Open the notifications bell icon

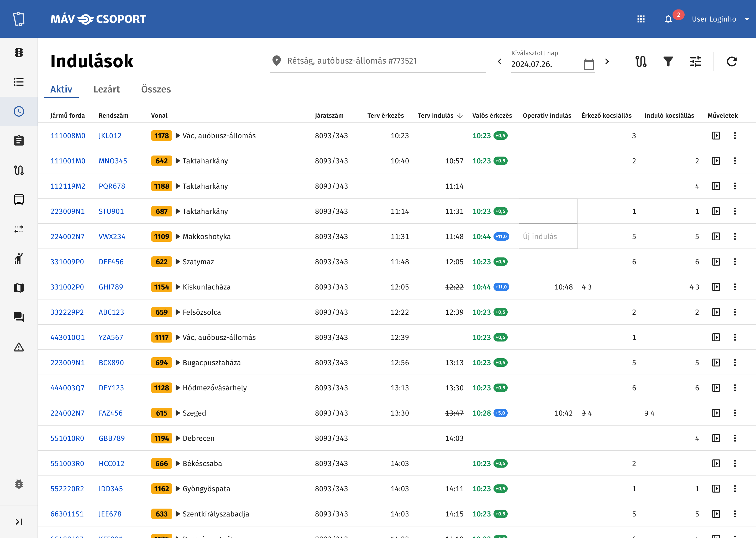tap(668, 19)
